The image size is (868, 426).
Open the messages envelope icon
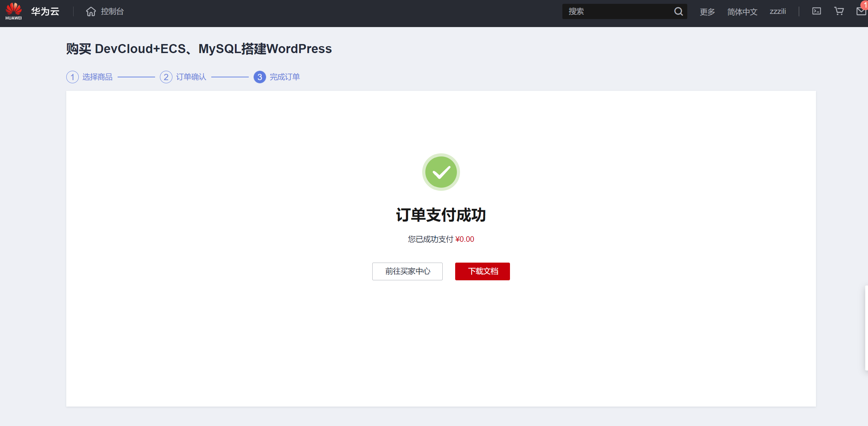[x=861, y=11]
